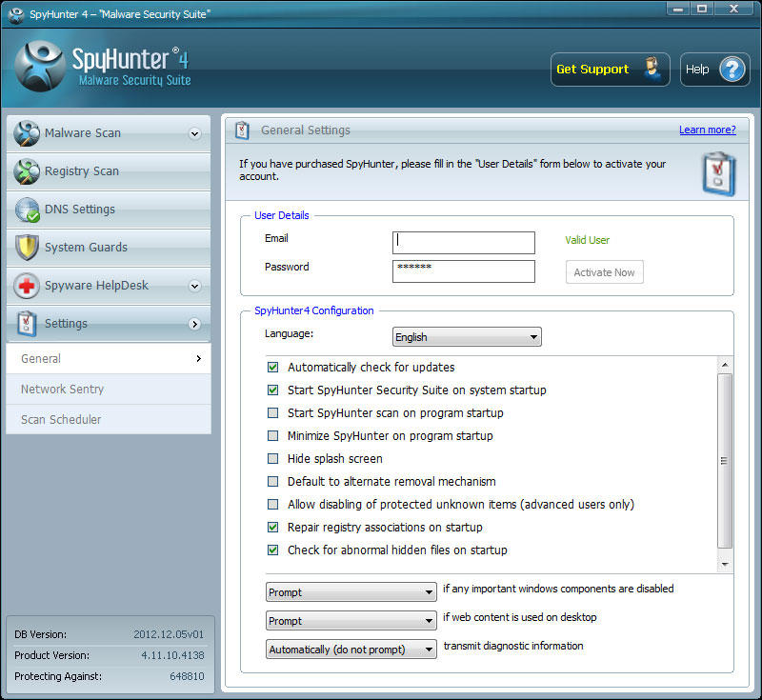Image resolution: width=762 pixels, height=700 pixels.
Task: Click the options list scroll up arrow
Action: tap(725, 365)
